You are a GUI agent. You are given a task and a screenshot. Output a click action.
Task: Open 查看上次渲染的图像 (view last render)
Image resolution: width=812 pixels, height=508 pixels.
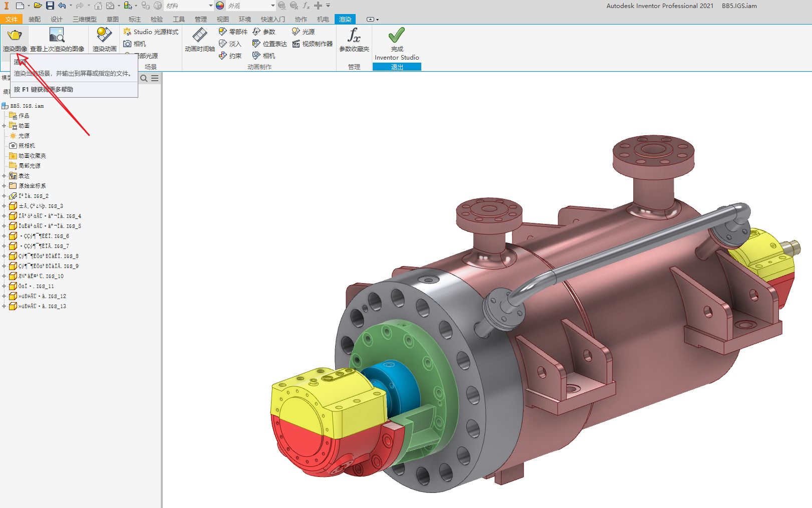click(57, 35)
